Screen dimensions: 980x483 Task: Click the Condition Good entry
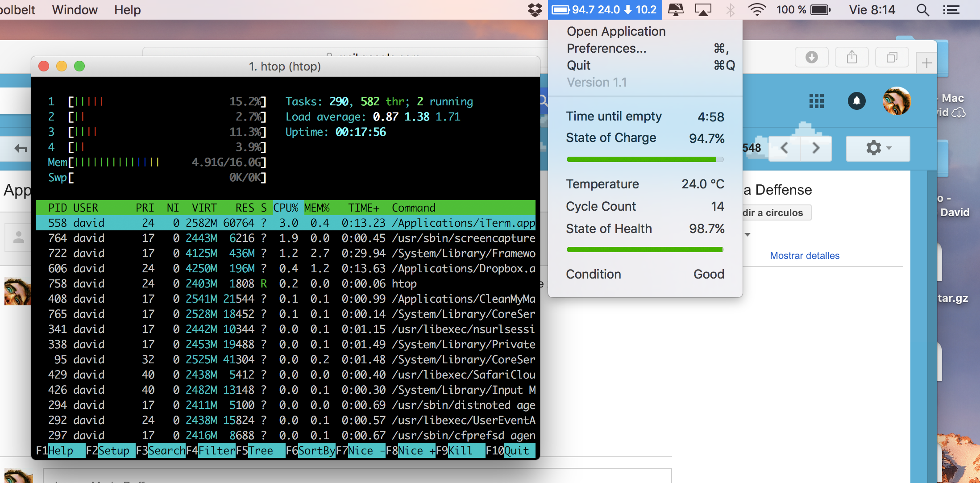[645, 275]
